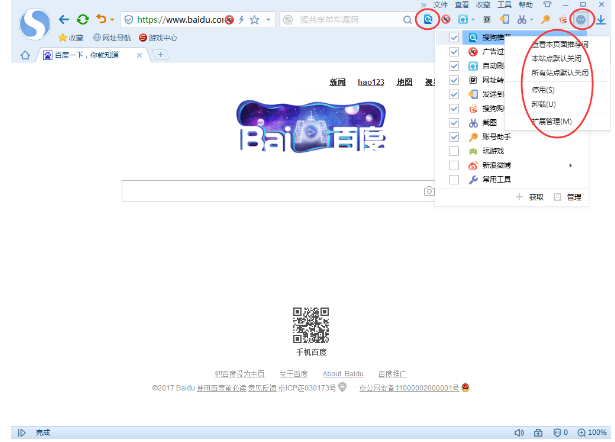Viewport: 615px width, 442px height.
Task: Check the 新浪微博 extension checkbox
Action: point(454,165)
